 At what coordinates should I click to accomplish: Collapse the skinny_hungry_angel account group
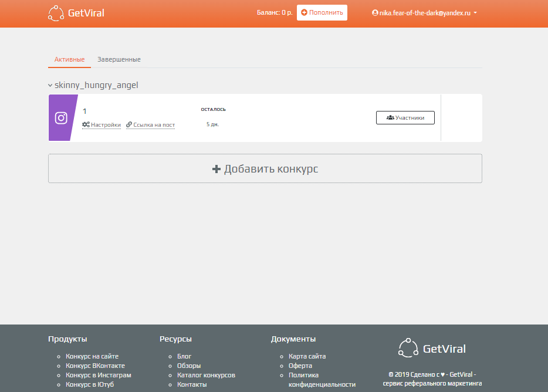(x=50, y=86)
